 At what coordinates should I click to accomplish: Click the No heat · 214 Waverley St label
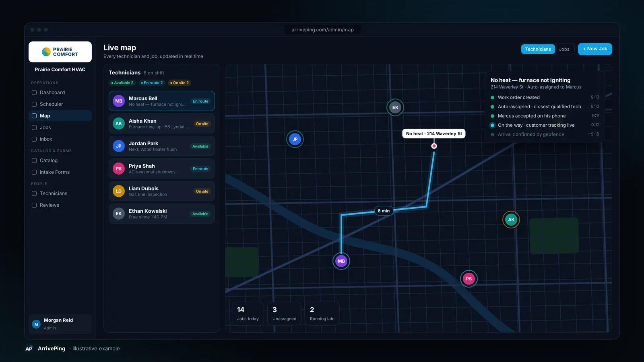(x=434, y=134)
